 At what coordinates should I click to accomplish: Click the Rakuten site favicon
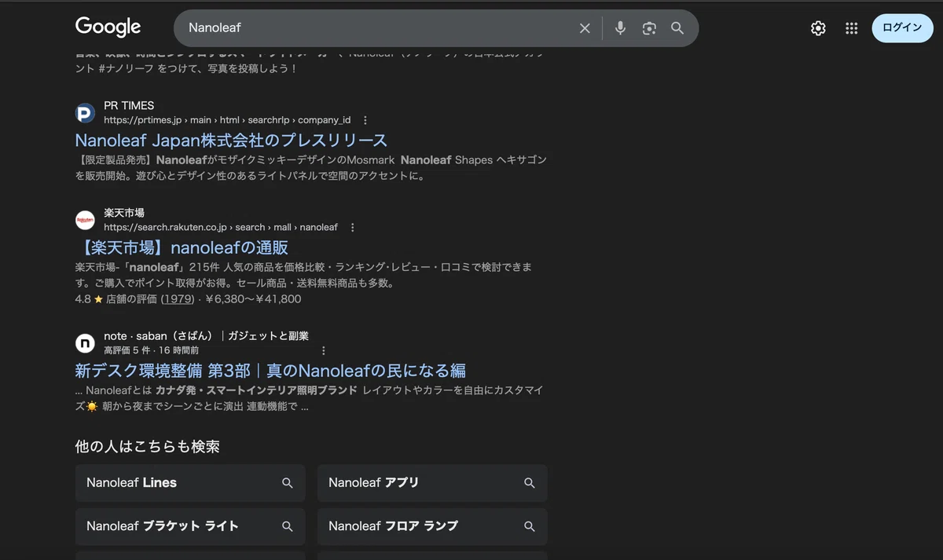[85, 221]
